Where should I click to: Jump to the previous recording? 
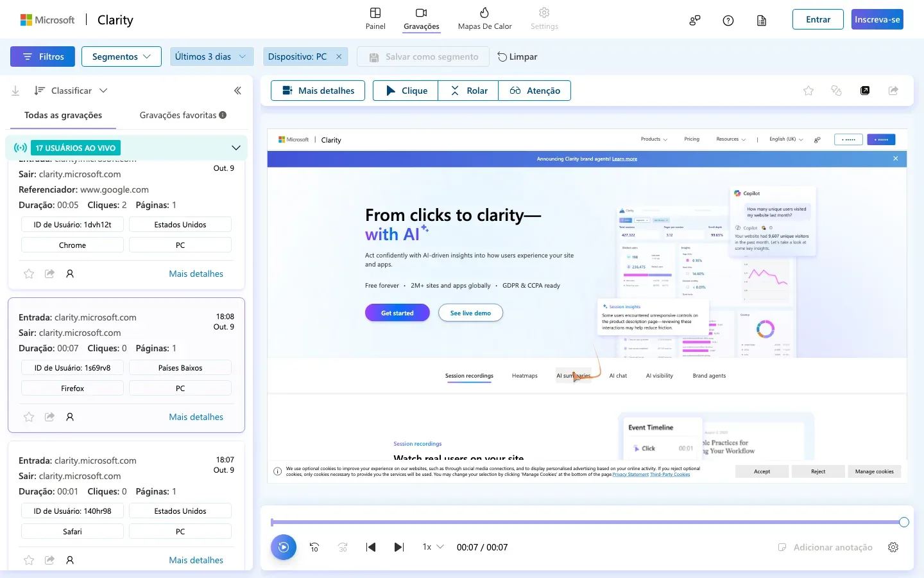371,547
